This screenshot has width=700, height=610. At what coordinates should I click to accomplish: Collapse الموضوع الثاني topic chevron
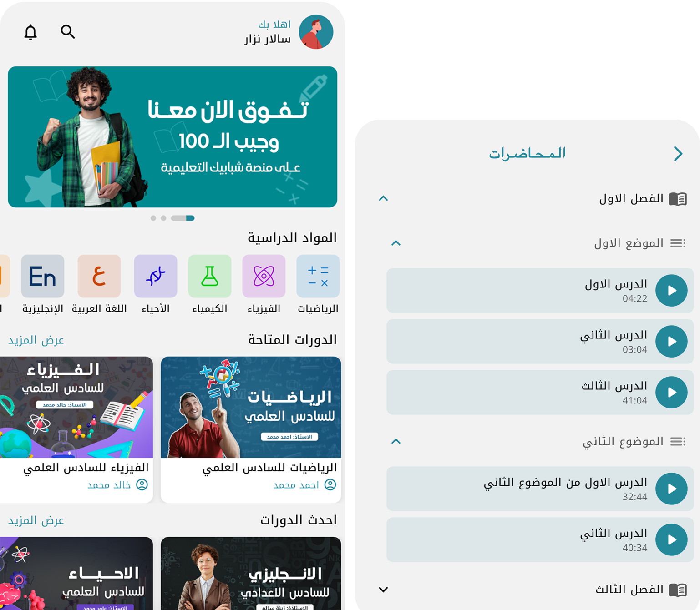(x=396, y=441)
